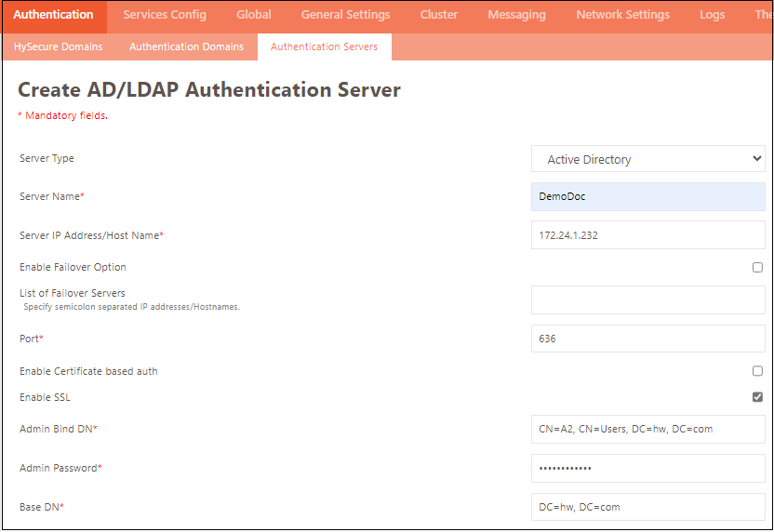Enable the Failover Option checkbox
The width and height of the screenshot is (774, 532).
[757, 267]
